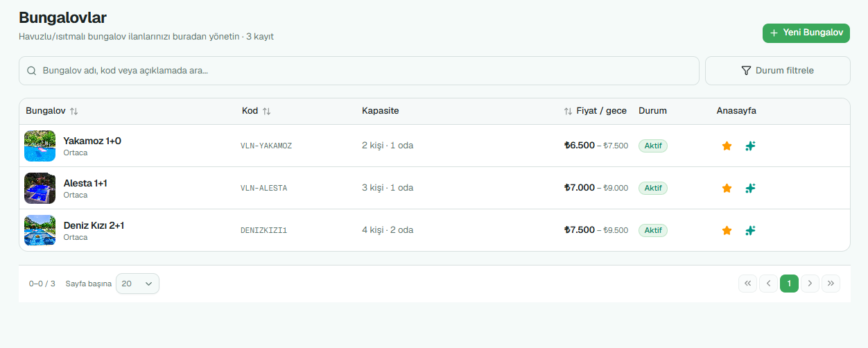The width and height of the screenshot is (868, 348).
Task: Click the sparkle icon in Yakamoz row
Action: pyautogui.click(x=750, y=146)
